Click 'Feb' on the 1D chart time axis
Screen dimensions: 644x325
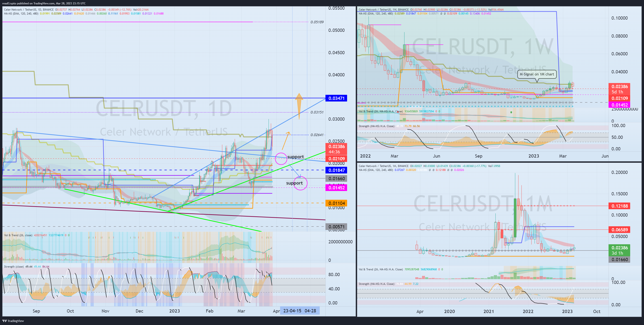coord(210,311)
